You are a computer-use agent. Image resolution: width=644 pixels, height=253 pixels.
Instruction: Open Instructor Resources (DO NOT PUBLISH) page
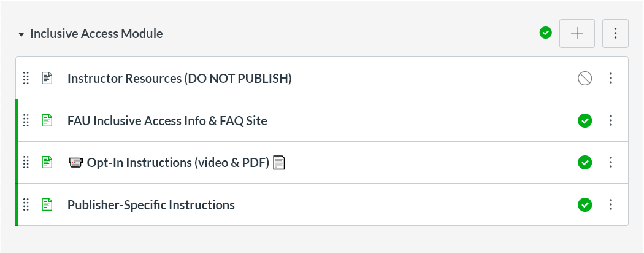[x=179, y=79]
